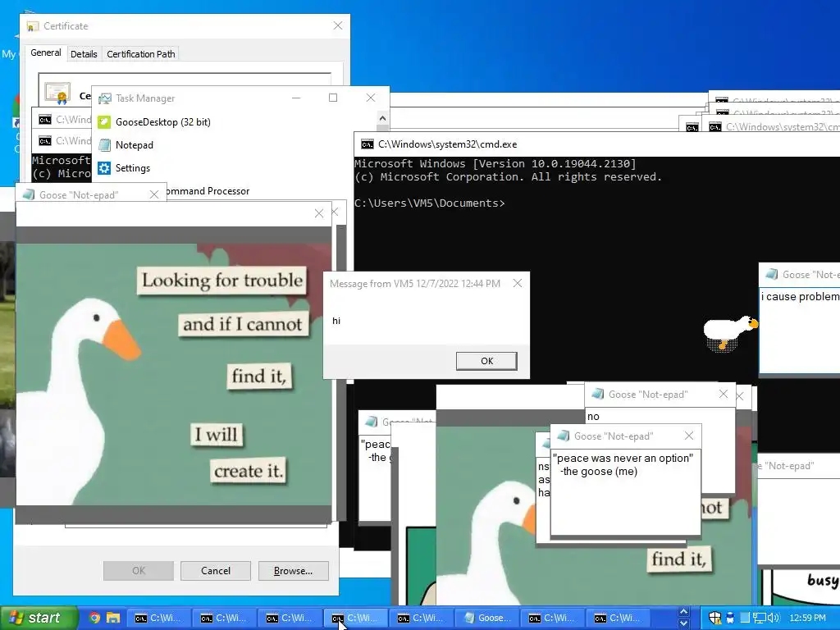Select the Settings row in Task Manager
Viewport: 840px width, 630px height.
click(x=235, y=168)
